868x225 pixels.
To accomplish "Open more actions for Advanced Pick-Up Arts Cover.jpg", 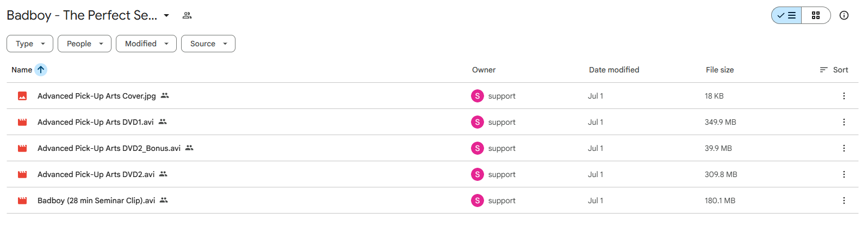I will pyautogui.click(x=844, y=96).
